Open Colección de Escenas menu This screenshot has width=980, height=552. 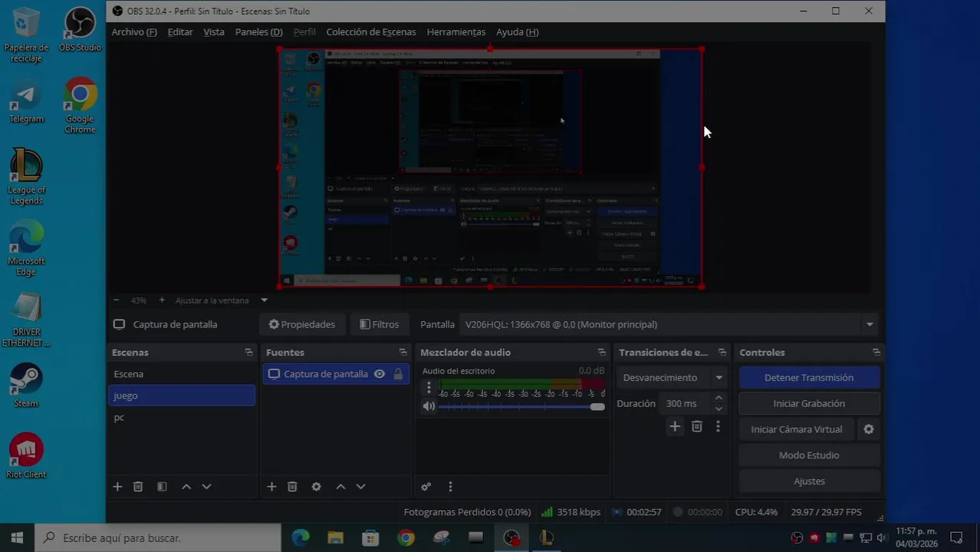[371, 32]
